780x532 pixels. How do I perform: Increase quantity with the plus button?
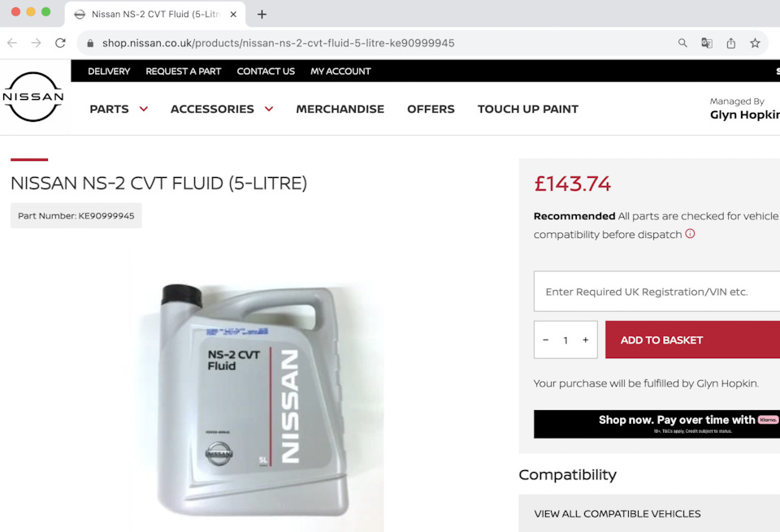pos(586,340)
